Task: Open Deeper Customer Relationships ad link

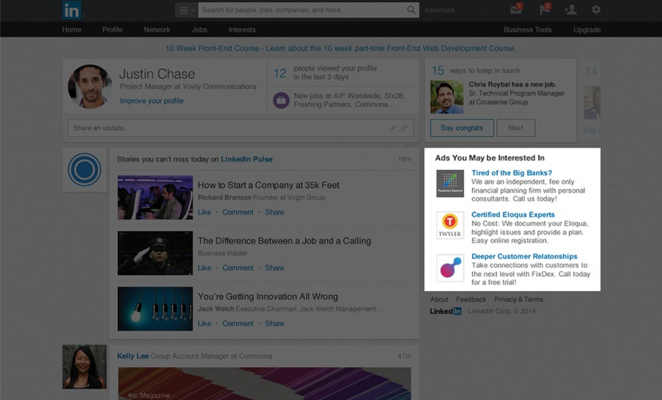Action: point(524,256)
